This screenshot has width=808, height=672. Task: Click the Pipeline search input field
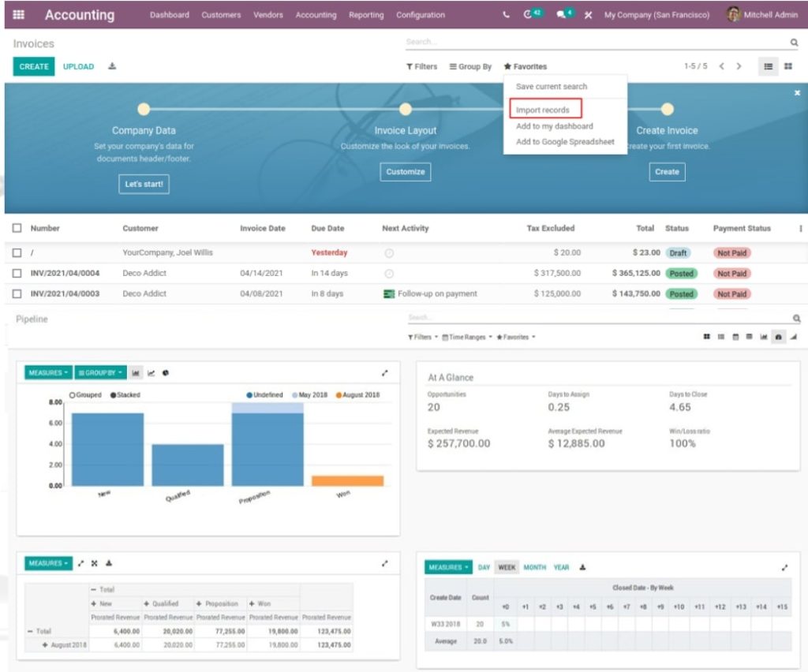pyautogui.click(x=552, y=318)
